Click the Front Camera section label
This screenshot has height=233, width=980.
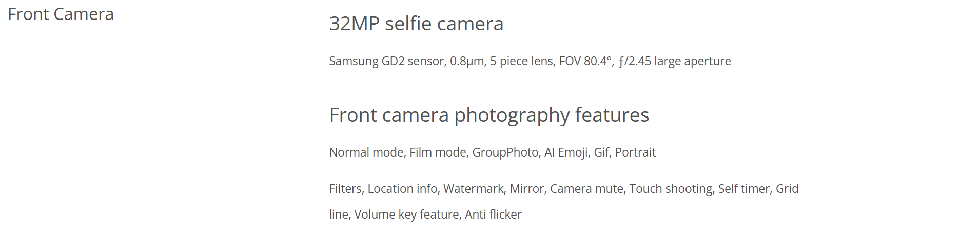coord(61,14)
